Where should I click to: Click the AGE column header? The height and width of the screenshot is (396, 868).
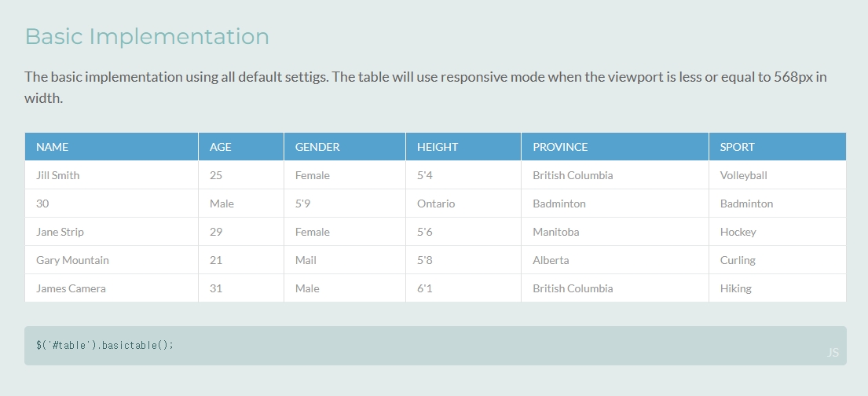click(x=241, y=147)
